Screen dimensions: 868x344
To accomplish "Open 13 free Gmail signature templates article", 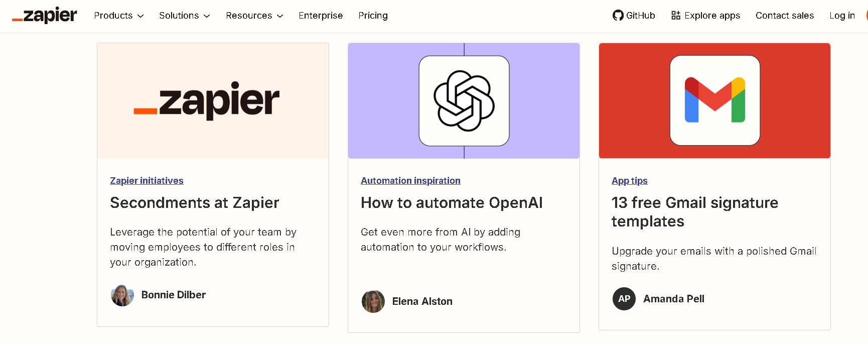I will point(695,212).
